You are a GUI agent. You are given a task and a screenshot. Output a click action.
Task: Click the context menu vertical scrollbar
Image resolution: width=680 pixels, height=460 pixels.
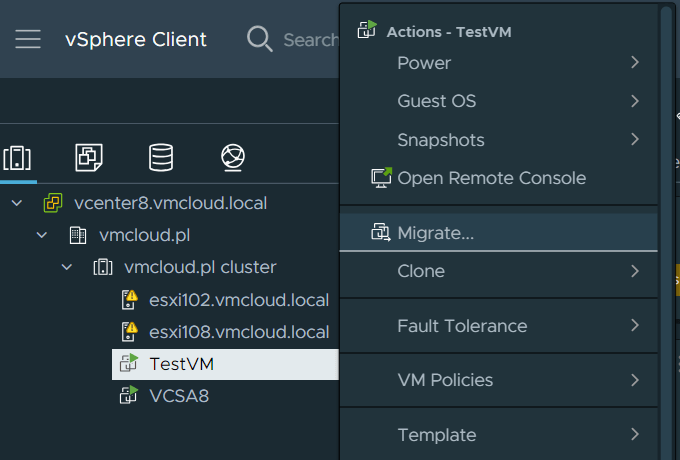(664, 200)
